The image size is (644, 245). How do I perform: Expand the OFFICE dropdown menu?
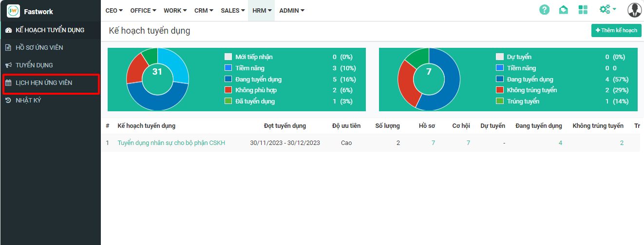[x=143, y=11]
